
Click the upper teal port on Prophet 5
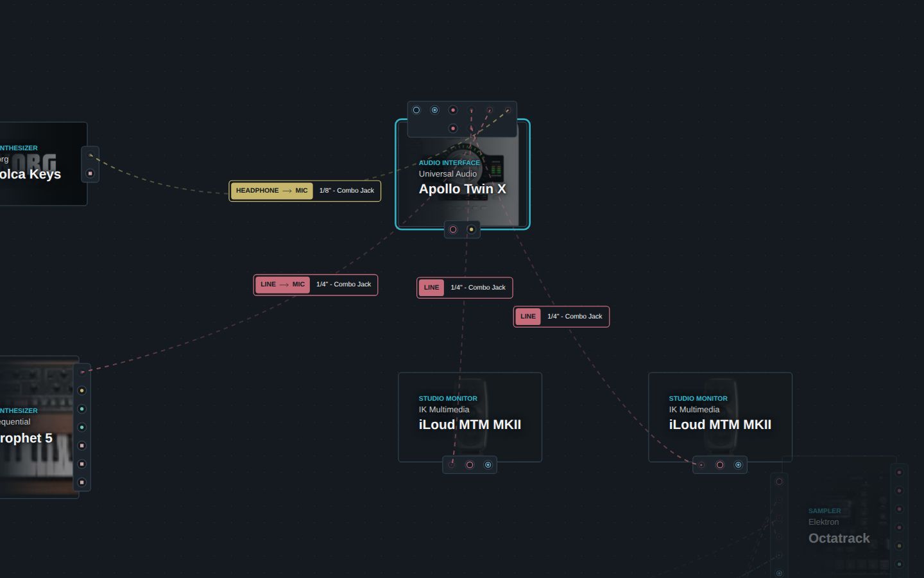(x=82, y=409)
